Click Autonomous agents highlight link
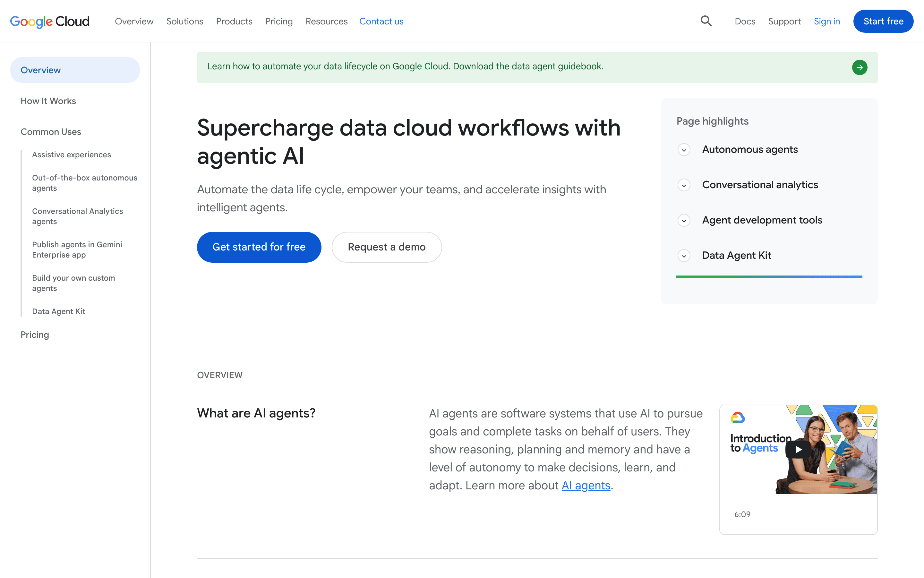Image resolution: width=924 pixels, height=578 pixels. click(750, 149)
